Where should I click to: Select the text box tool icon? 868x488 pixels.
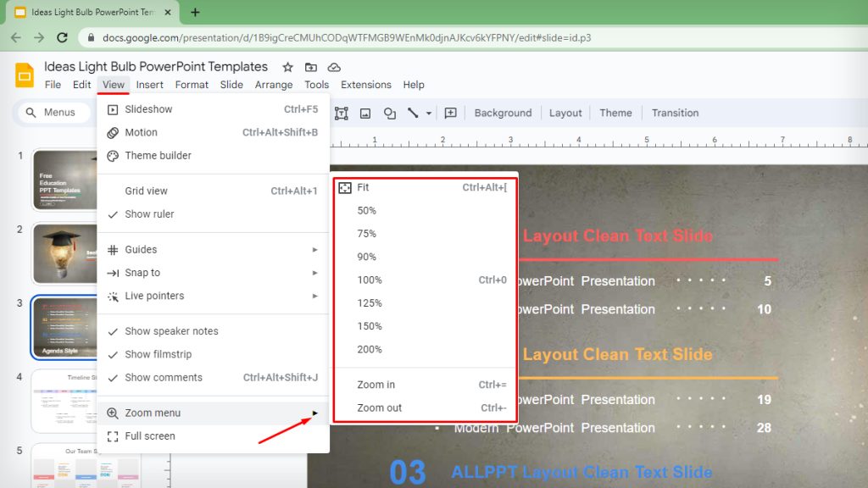342,113
